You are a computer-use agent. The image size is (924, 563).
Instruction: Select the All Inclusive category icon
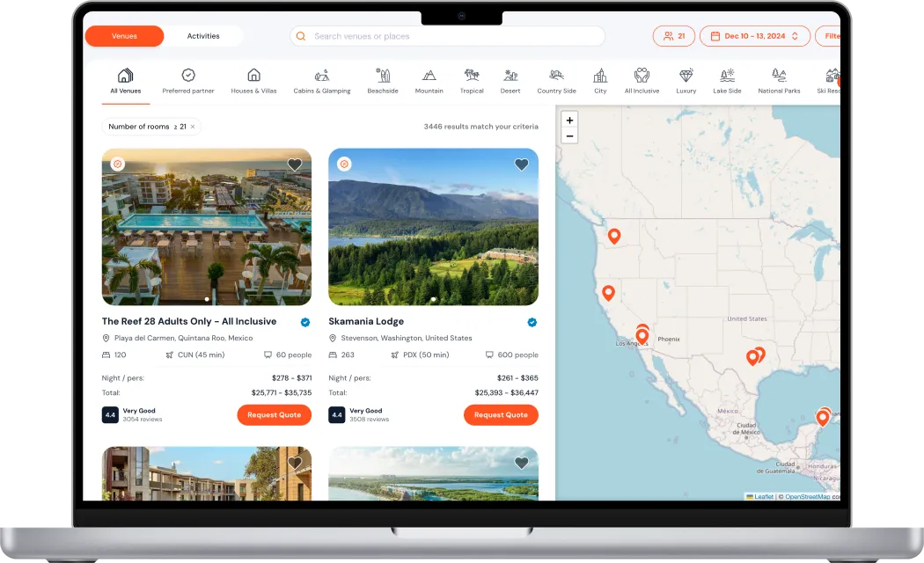pyautogui.click(x=642, y=77)
